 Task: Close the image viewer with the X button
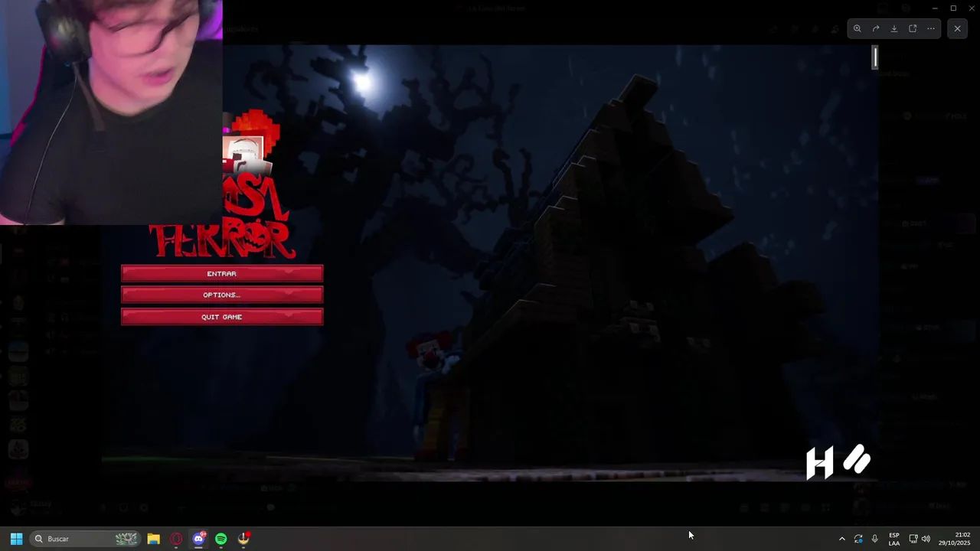[x=957, y=28]
